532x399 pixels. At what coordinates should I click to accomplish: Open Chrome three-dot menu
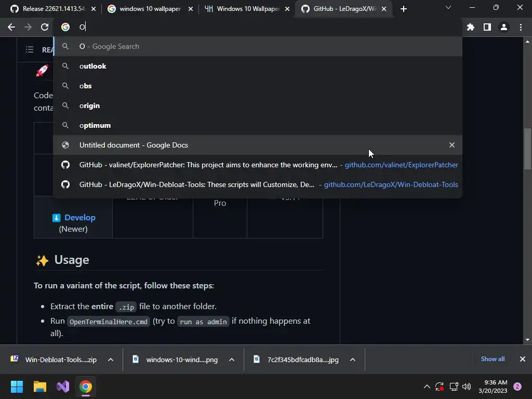pyautogui.click(x=521, y=27)
